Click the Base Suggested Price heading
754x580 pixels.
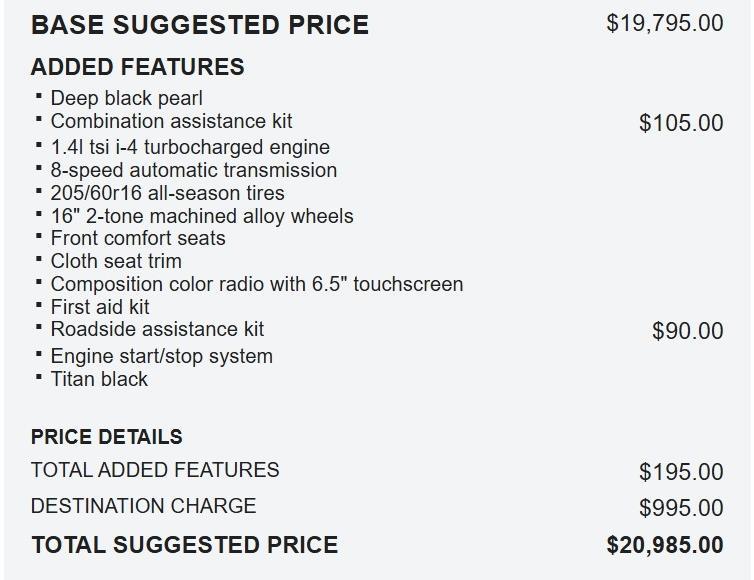[200, 25]
